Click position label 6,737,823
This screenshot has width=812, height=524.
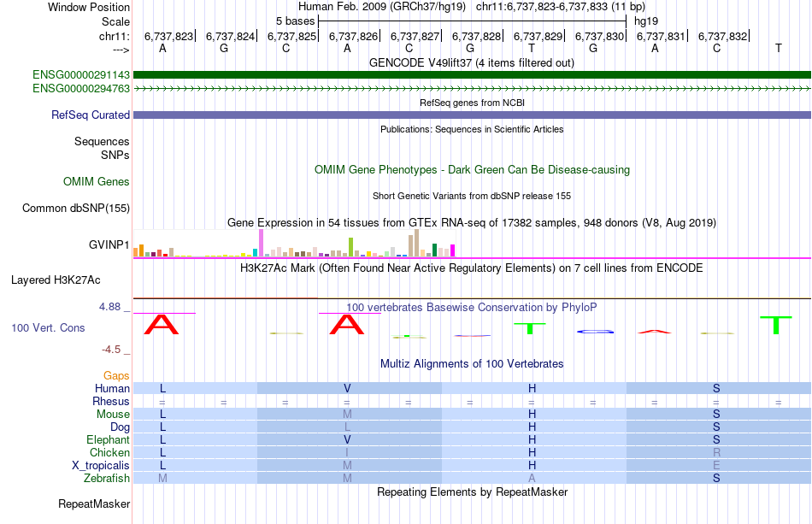point(168,36)
